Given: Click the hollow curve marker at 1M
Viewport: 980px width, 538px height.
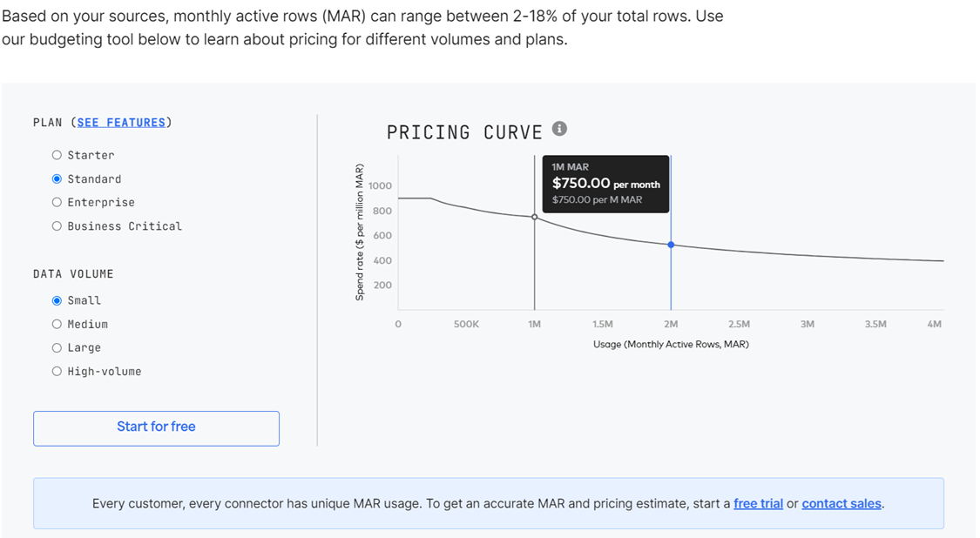Looking at the screenshot, I should pos(535,217).
